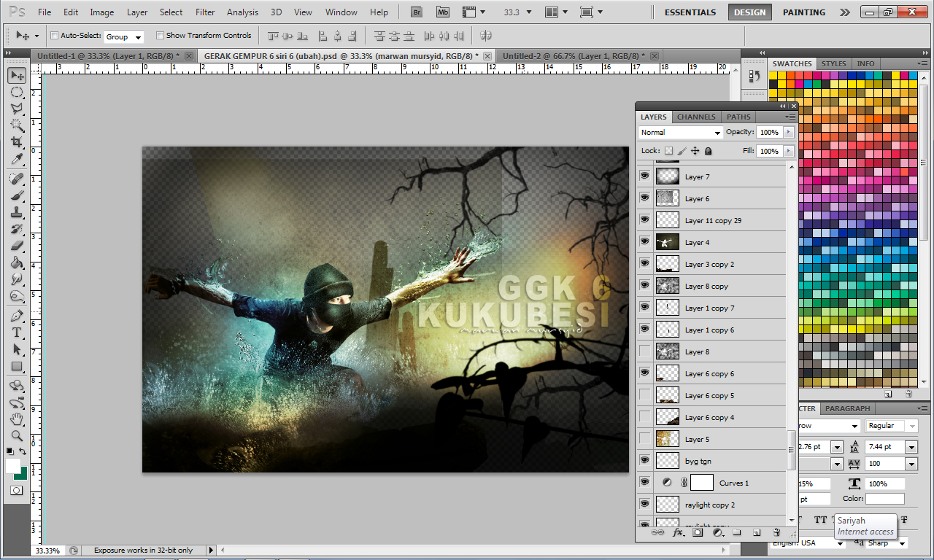Open the Filter menu
This screenshot has height=560, width=934.
click(x=205, y=12)
